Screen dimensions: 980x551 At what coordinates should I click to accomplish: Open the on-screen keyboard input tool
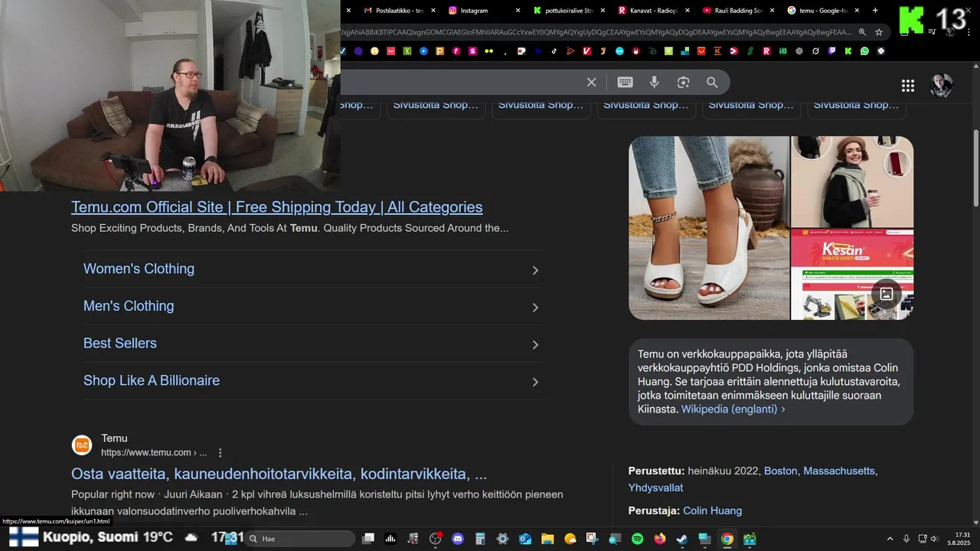pos(625,82)
